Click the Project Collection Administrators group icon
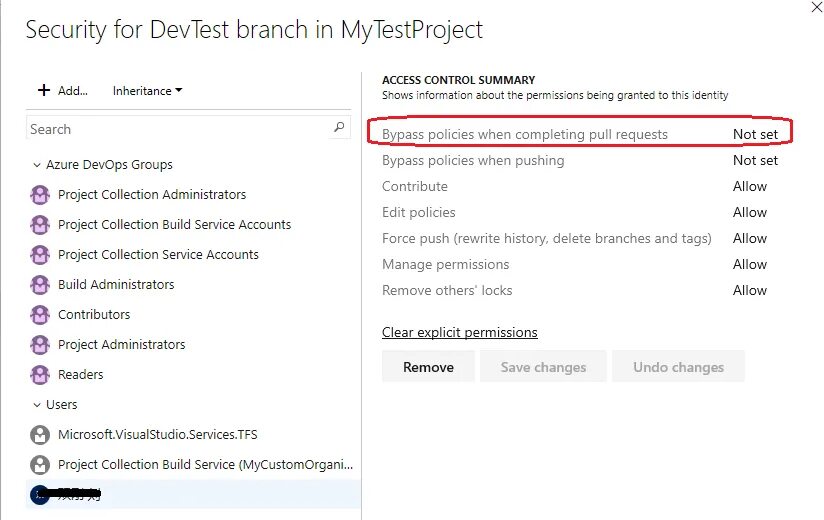 tap(40, 195)
